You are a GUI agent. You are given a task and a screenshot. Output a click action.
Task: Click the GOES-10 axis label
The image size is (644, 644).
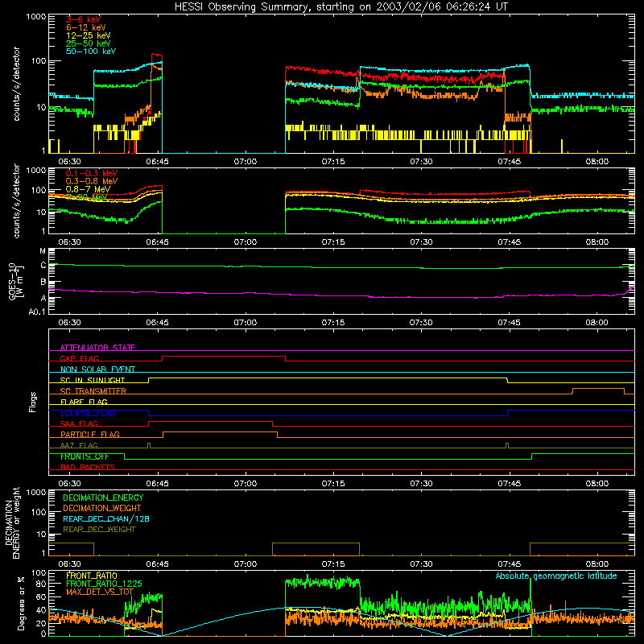[x=15, y=281]
